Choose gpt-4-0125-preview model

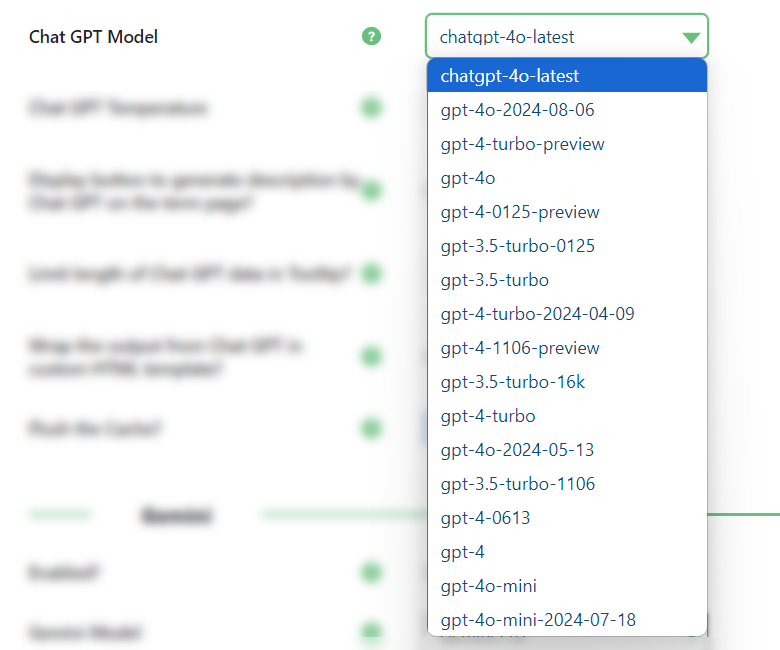point(567,212)
